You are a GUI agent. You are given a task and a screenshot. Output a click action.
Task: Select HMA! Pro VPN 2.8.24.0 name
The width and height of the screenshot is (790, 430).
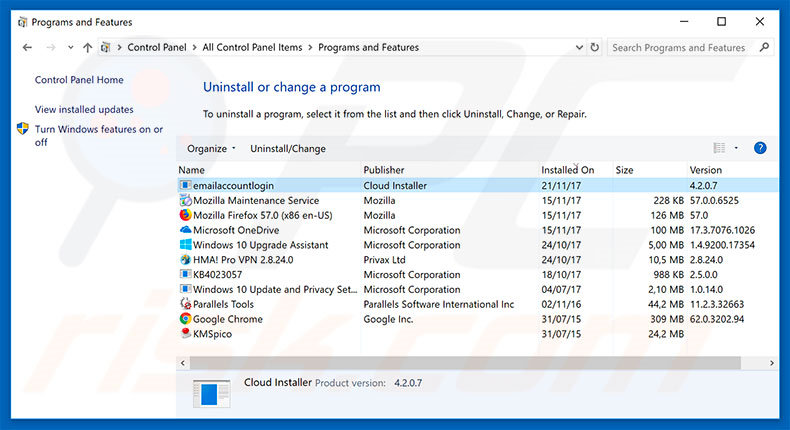coord(243,260)
